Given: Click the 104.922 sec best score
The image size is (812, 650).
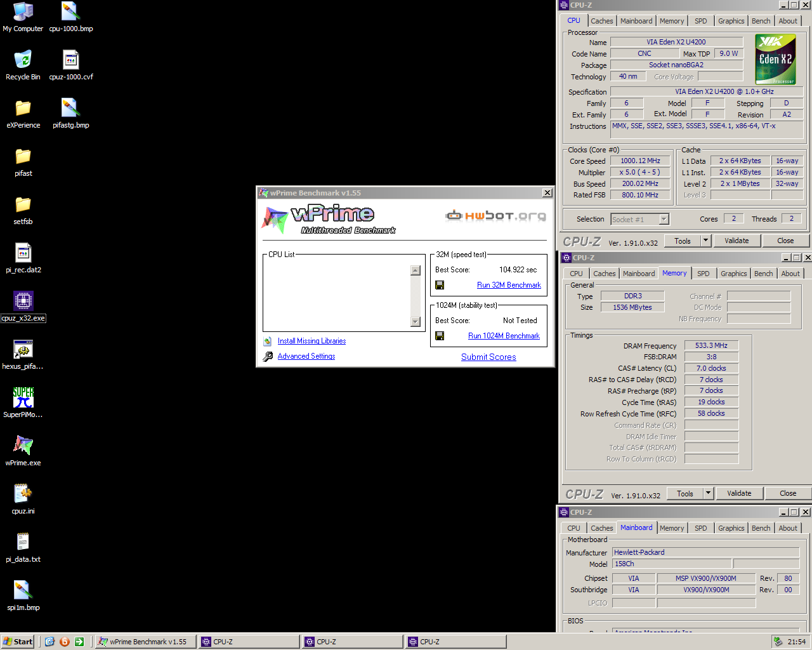Looking at the screenshot, I should [x=518, y=270].
